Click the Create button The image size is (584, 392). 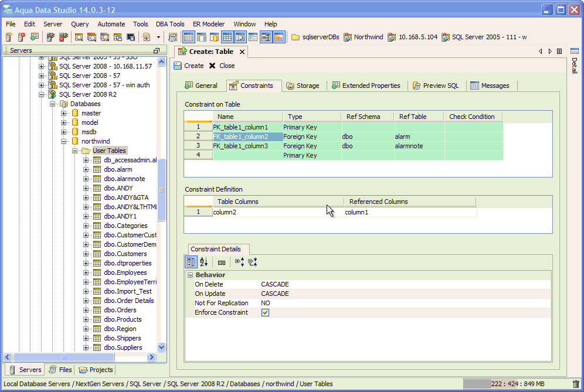(x=189, y=66)
